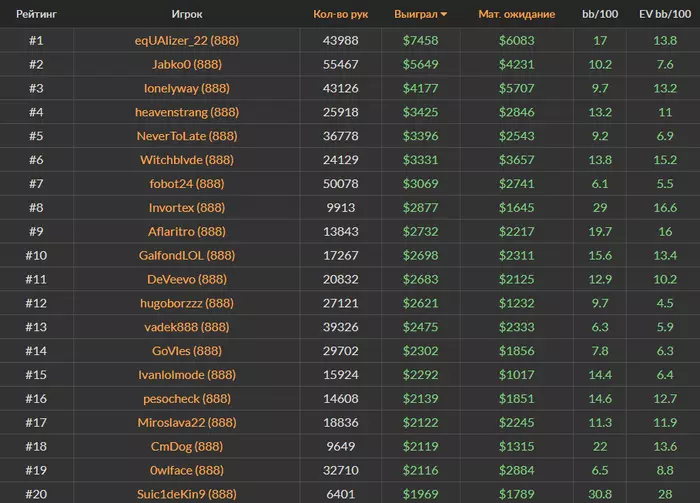
Task: Select bb/100 value 30.8
Action: click(x=600, y=495)
